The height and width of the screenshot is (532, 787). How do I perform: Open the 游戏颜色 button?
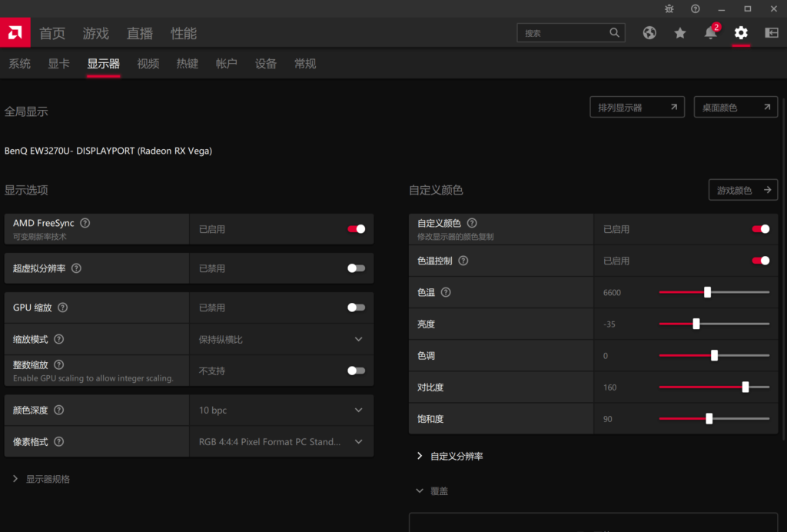click(x=743, y=190)
